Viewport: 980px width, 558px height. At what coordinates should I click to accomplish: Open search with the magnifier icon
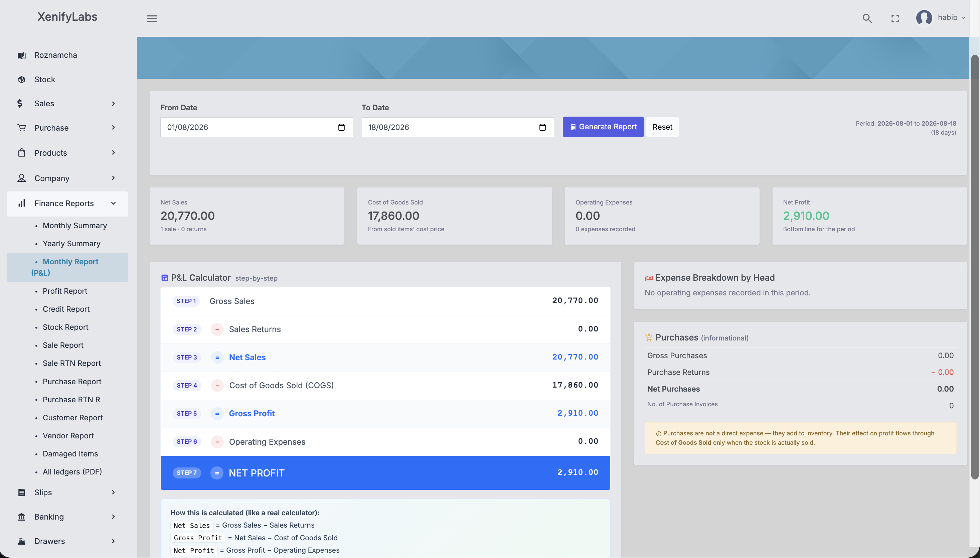867,18
